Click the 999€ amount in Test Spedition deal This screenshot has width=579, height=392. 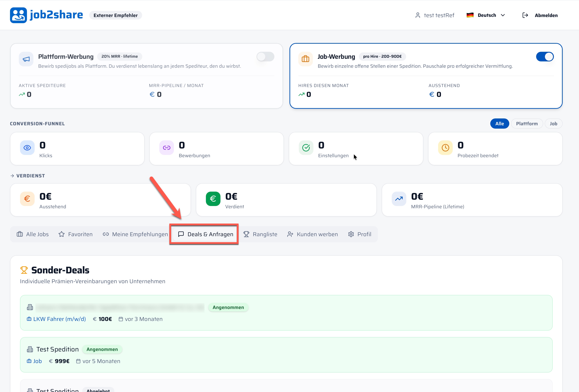point(62,361)
